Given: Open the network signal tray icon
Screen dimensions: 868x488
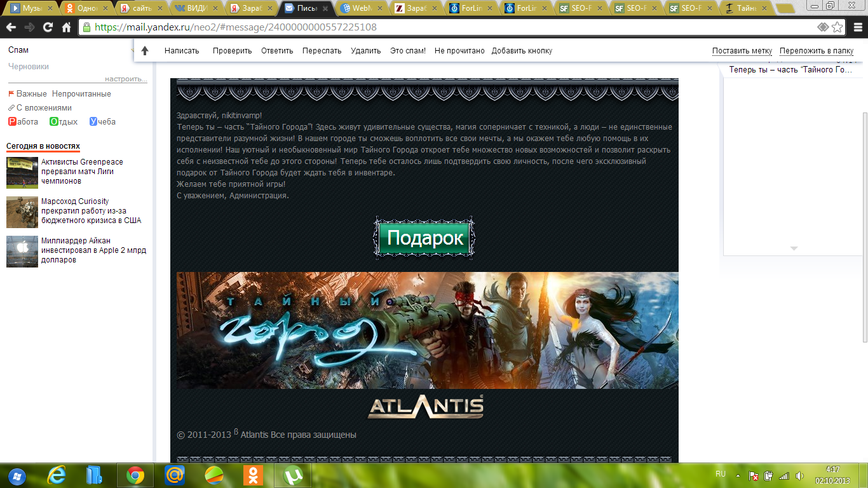Looking at the screenshot, I should click(784, 475).
